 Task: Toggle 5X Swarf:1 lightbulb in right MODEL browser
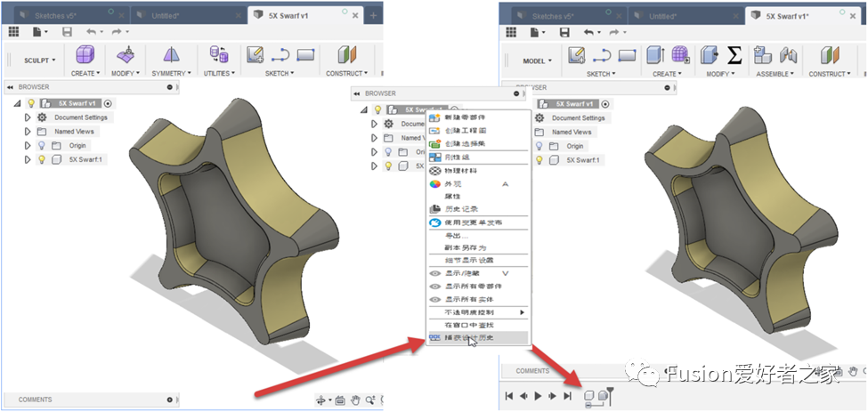[539, 160]
